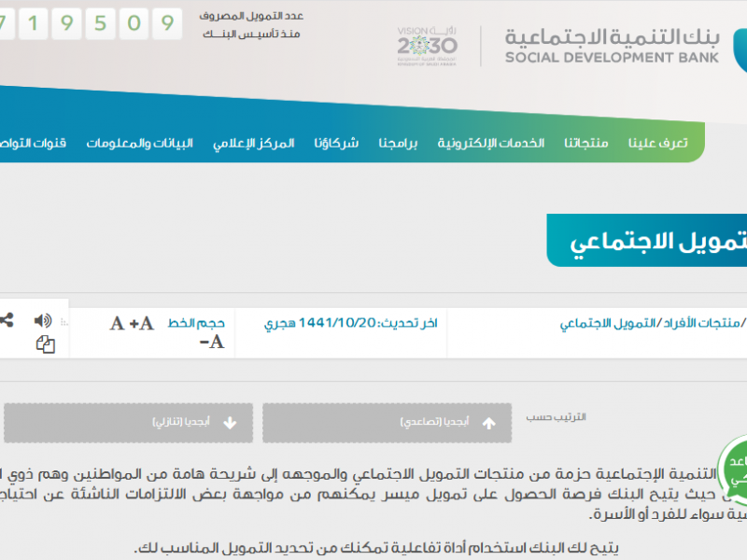Open the منتجاتنا menu
This screenshot has width=747, height=560.
coord(586,143)
